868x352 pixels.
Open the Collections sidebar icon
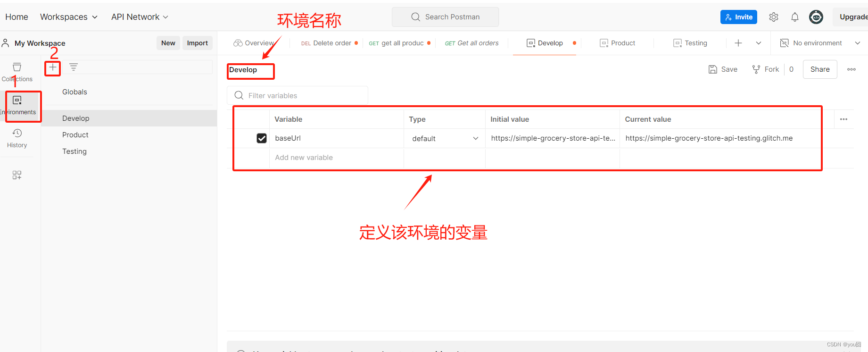pyautogui.click(x=17, y=72)
